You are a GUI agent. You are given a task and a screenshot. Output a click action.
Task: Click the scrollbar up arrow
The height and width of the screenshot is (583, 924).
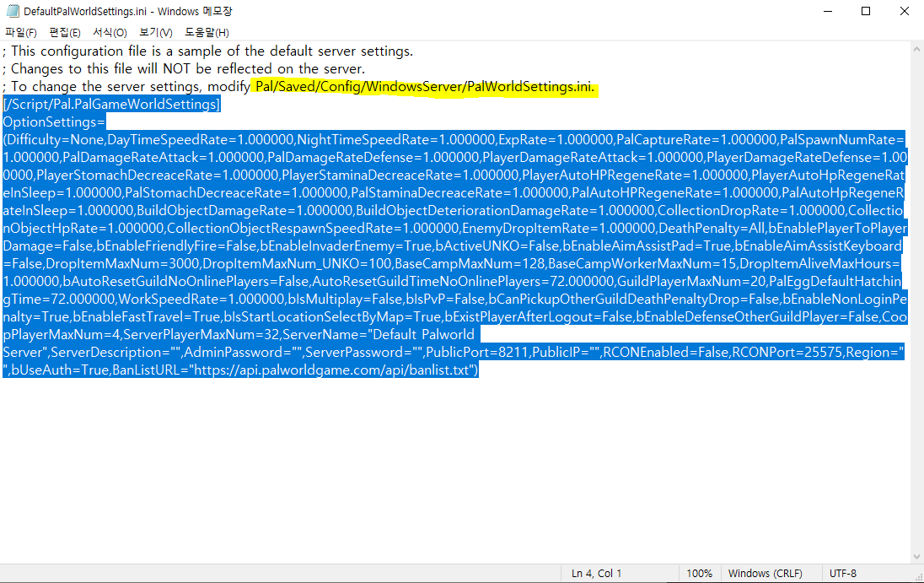point(917,48)
